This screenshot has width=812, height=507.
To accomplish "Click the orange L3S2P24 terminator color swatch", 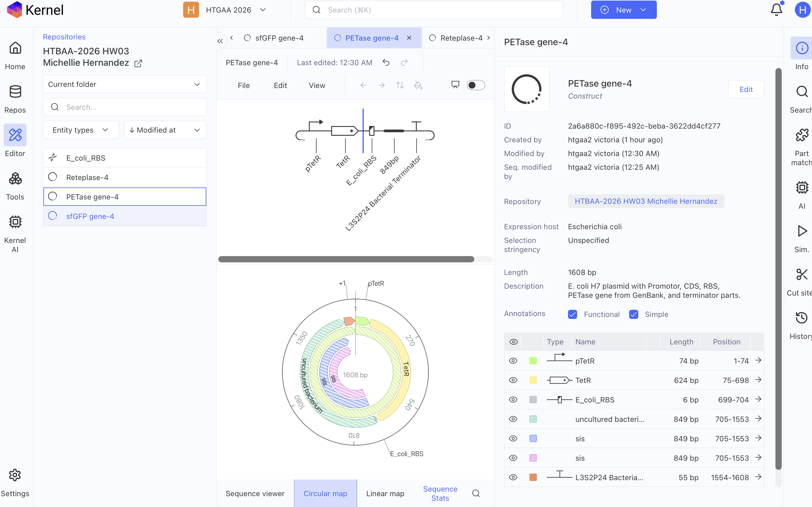I will pos(533,477).
